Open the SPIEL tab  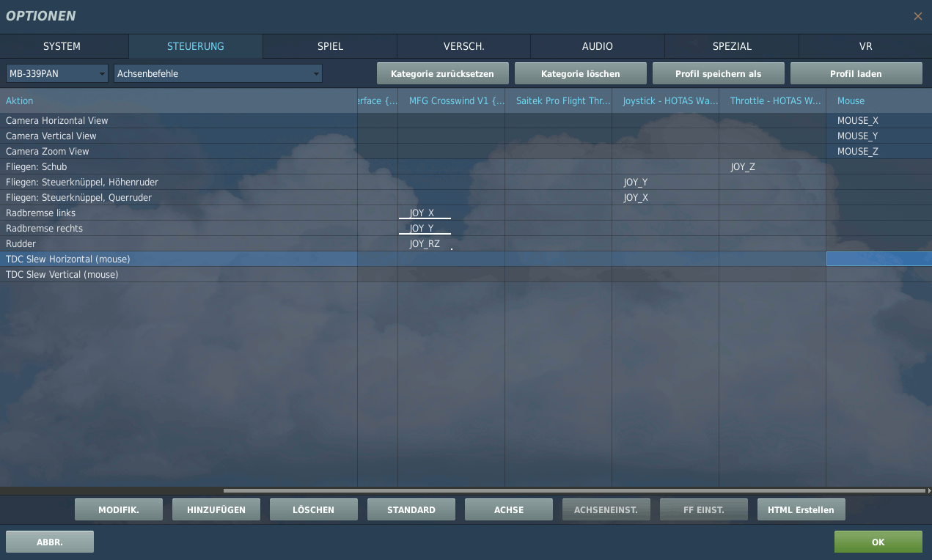pyautogui.click(x=330, y=46)
